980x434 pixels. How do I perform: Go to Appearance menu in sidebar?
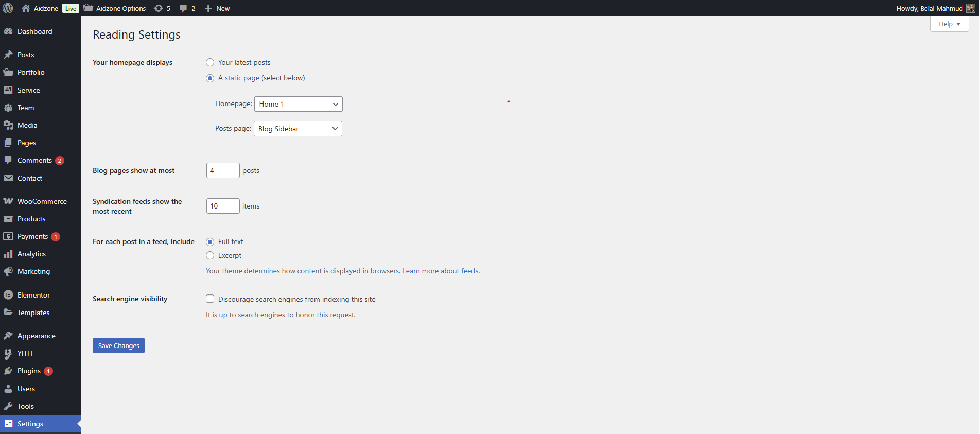coord(36,336)
